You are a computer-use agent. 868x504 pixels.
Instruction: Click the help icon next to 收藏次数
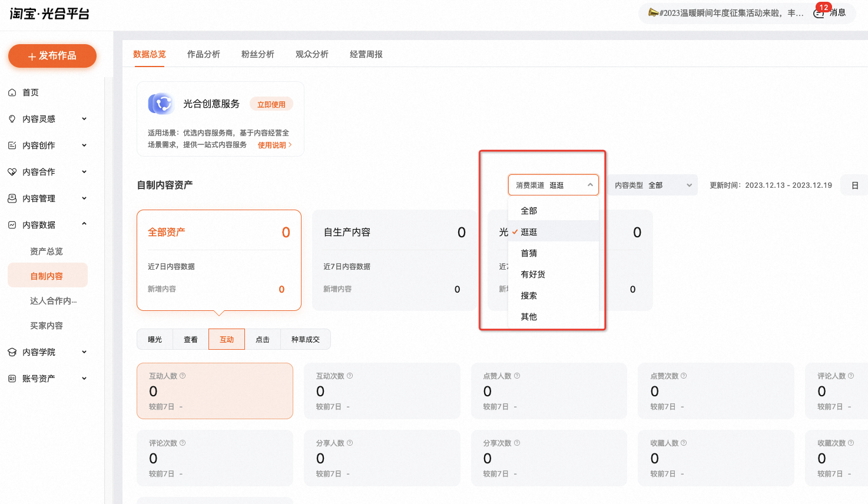click(x=851, y=443)
